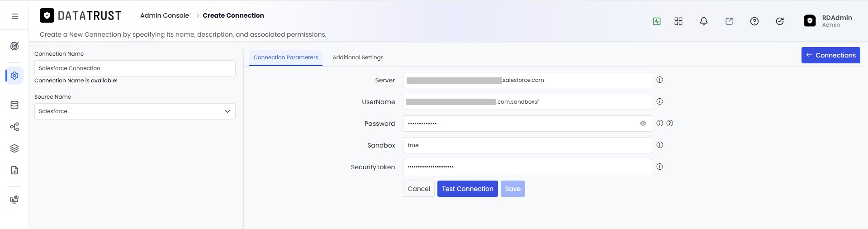Switch to Additional Settings tab
Screen dimensions: 868x229
[x=358, y=57]
